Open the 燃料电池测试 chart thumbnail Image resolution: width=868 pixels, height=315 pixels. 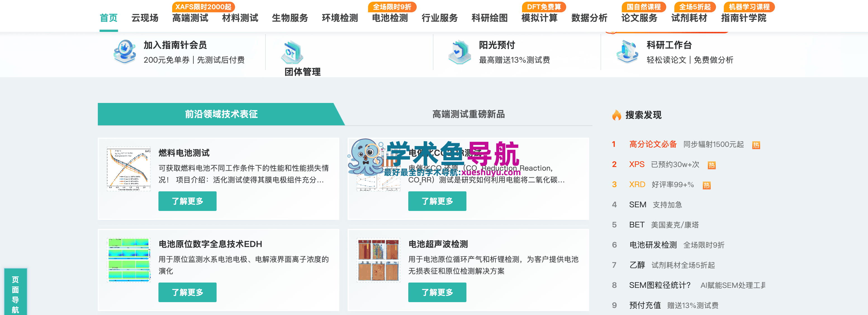tap(128, 169)
